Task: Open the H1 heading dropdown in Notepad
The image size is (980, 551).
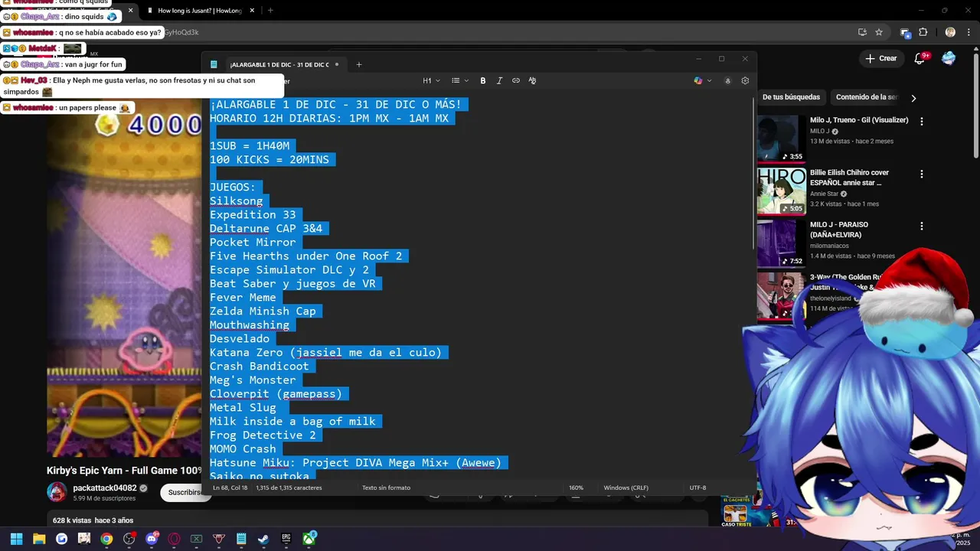Action: click(x=431, y=80)
